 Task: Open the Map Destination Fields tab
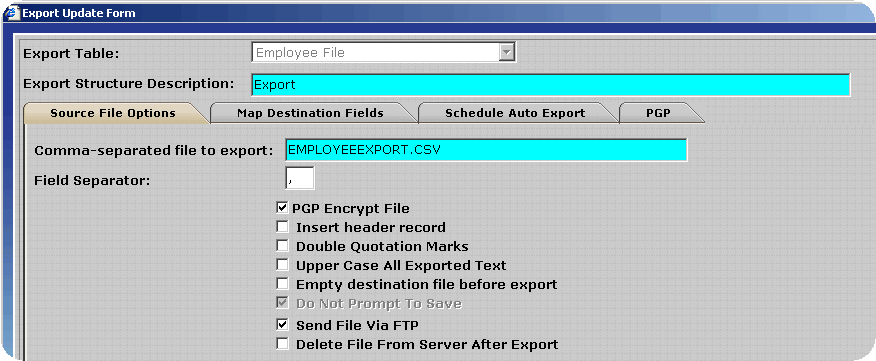(311, 113)
